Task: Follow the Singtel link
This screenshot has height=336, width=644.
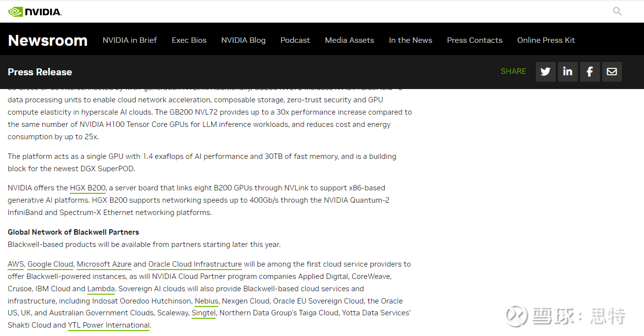Action: [x=203, y=313]
